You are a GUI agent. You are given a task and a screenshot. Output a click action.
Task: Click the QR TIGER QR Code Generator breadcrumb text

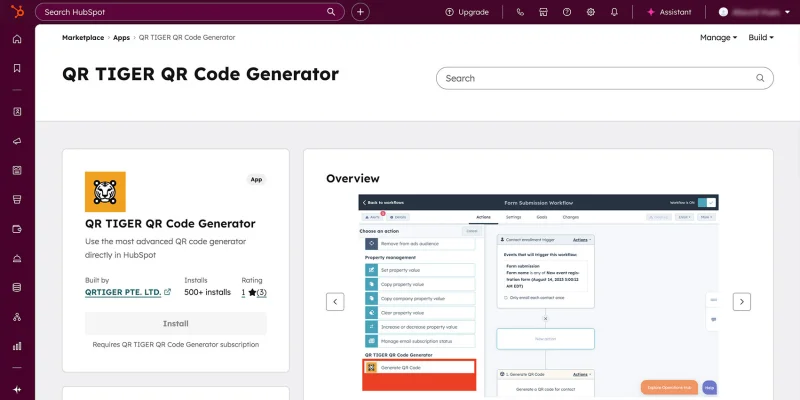(187, 38)
